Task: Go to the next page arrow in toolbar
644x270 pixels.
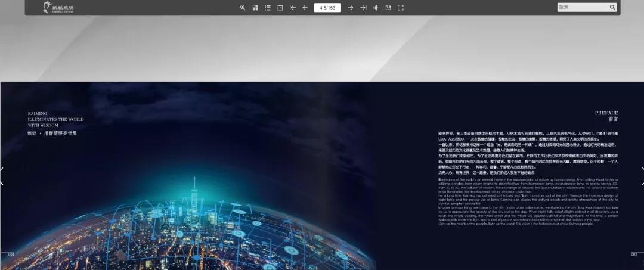Action: coord(351,8)
